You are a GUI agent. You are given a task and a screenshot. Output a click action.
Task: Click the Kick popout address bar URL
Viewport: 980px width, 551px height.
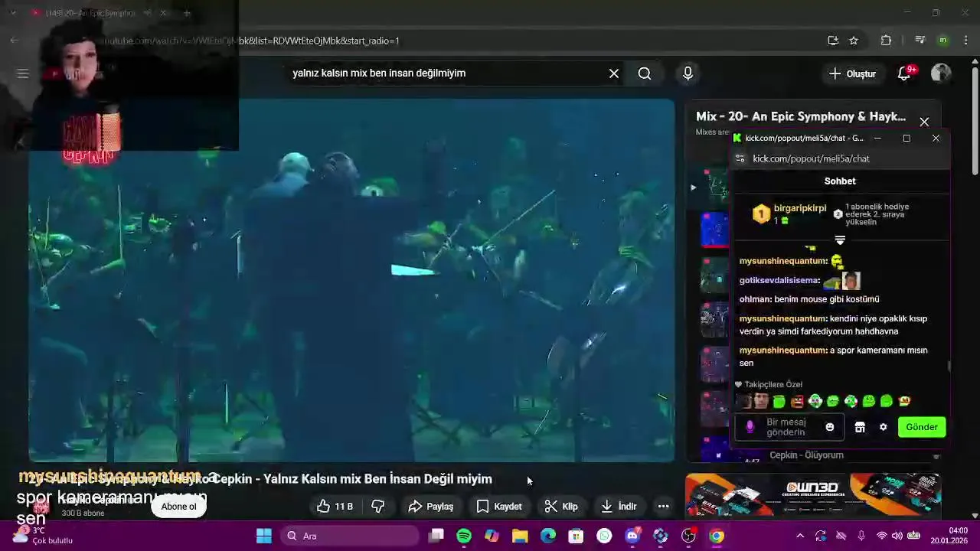click(811, 158)
